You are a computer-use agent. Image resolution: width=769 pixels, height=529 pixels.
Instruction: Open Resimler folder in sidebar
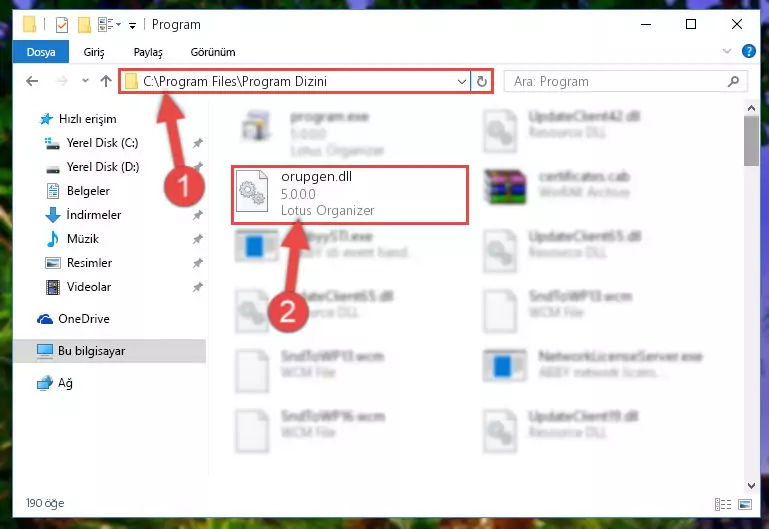(x=89, y=263)
